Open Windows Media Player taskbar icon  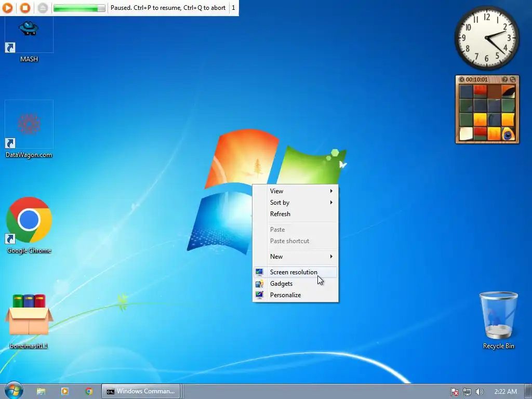click(x=65, y=391)
